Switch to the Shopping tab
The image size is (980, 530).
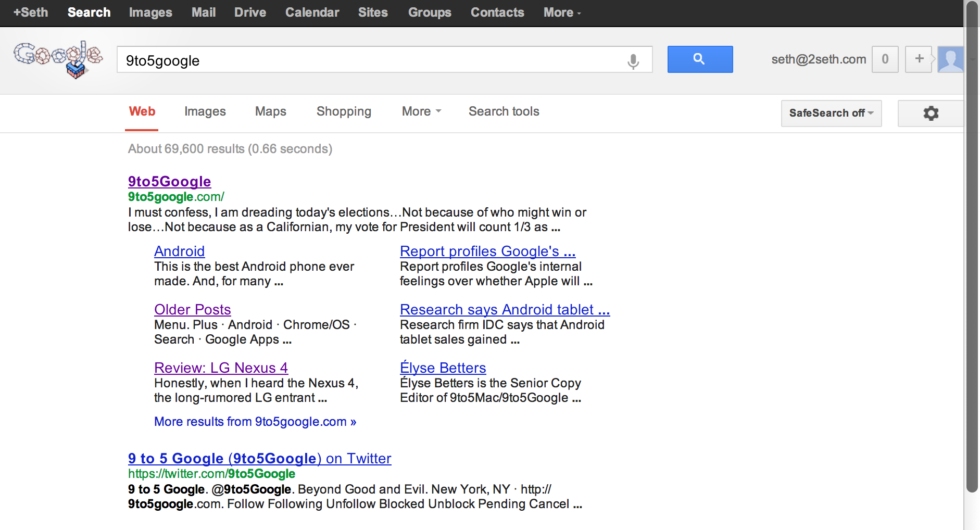click(344, 111)
